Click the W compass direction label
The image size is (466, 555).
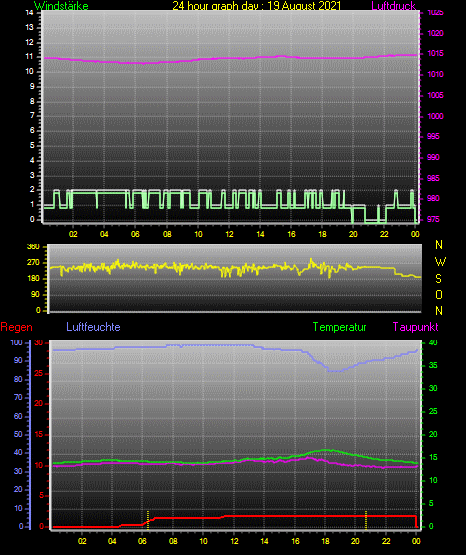(x=440, y=262)
